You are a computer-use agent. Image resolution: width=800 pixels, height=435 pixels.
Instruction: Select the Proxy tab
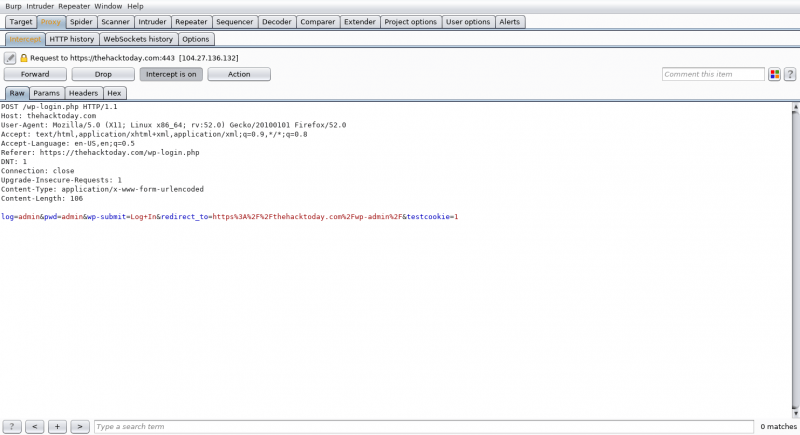[x=51, y=22]
